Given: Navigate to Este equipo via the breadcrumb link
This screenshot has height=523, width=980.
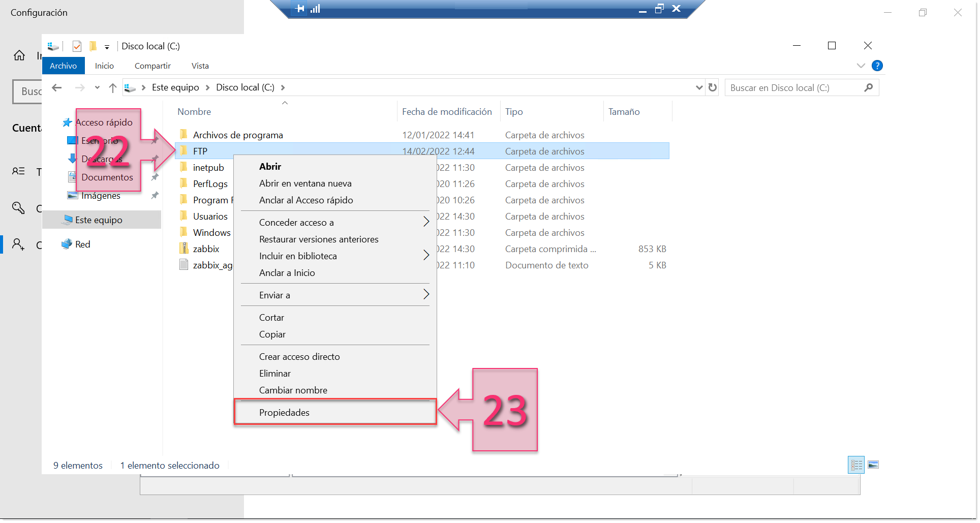Looking at the screenshot, I should pyautogui.click(x=175, y=87).
